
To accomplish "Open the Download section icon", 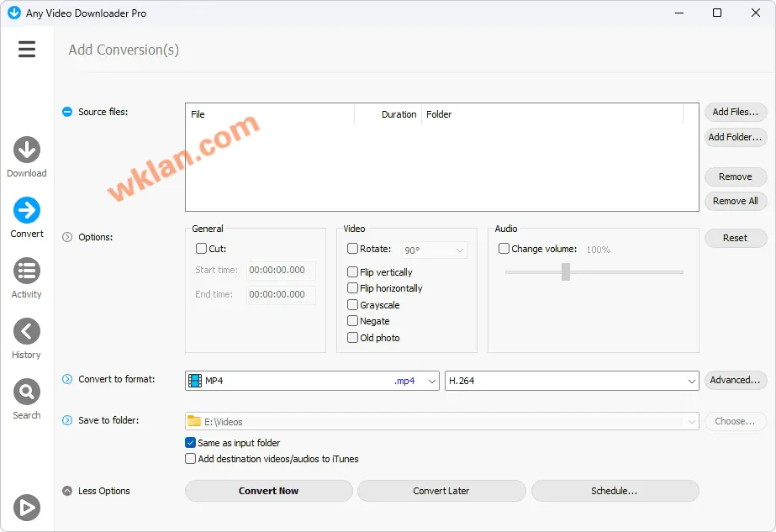I will click(x=27, y=150).
